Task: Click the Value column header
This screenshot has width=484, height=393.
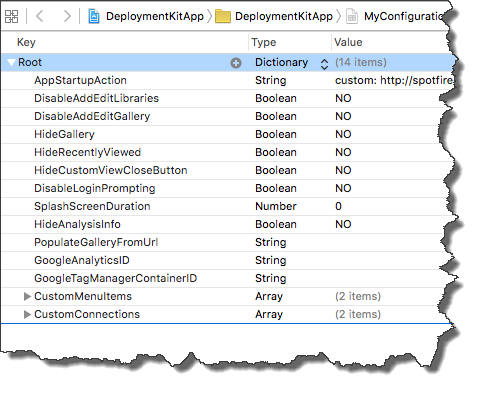Action: [x=348, y=42]
